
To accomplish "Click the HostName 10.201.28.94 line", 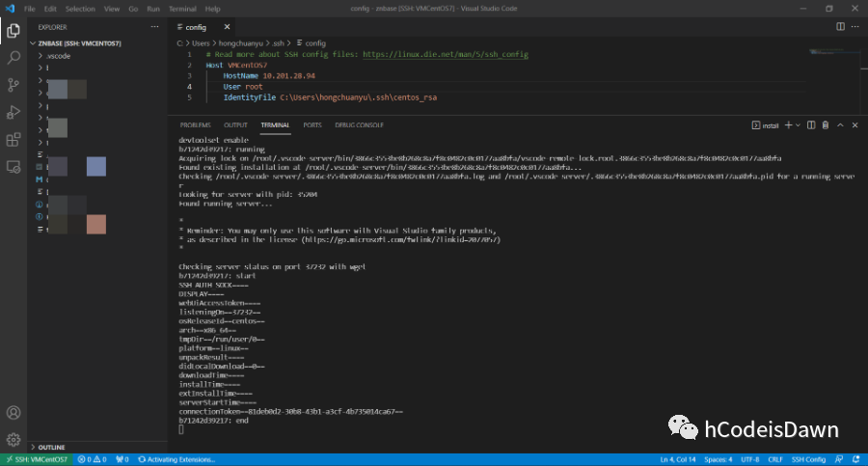I will tap(269, 76).
